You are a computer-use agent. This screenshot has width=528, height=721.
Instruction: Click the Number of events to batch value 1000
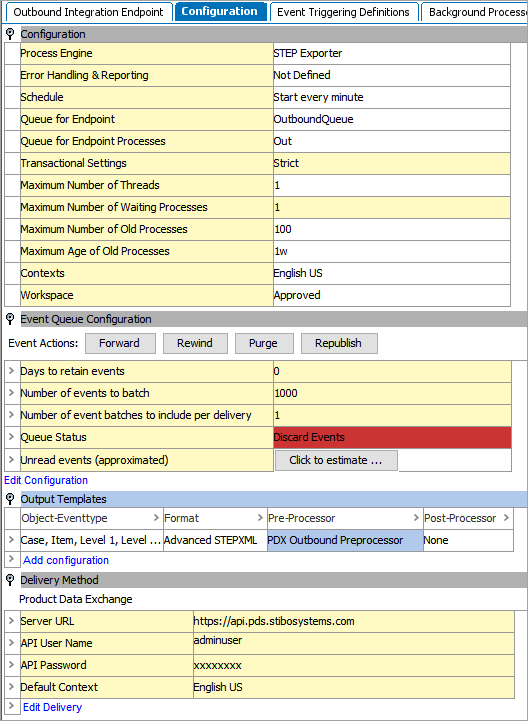tap(392, 393)
